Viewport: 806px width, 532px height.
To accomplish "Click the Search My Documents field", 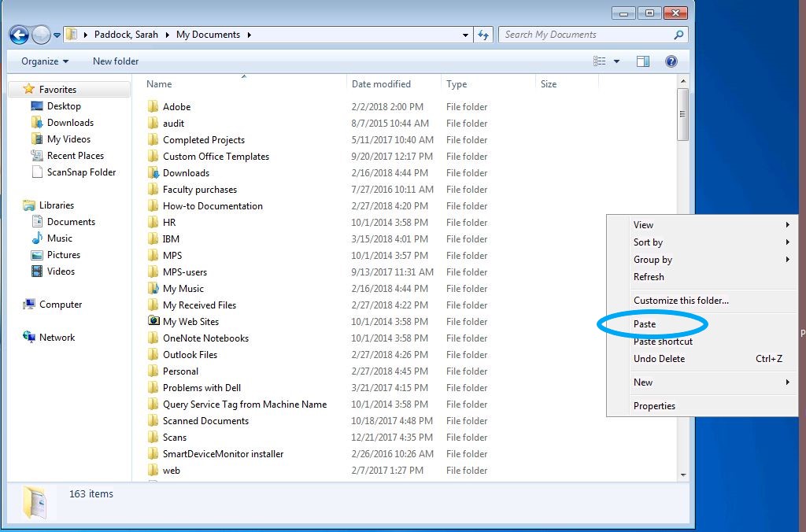I will click(586, 35).
